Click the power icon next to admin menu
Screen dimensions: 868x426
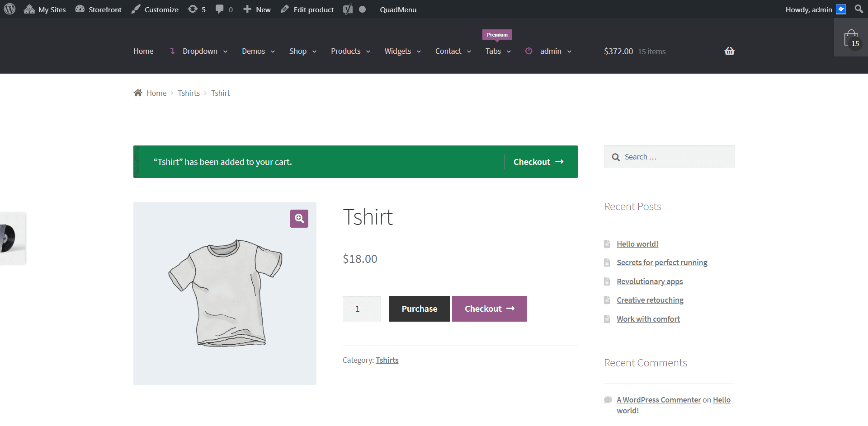pyautogui.click(x=529, y=51)
